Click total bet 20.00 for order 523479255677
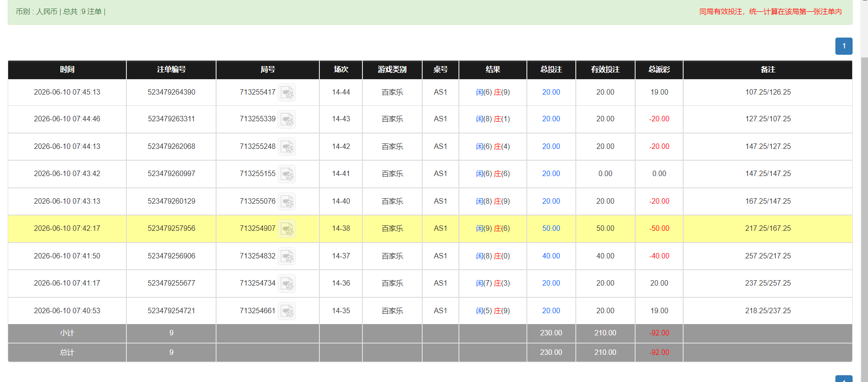This screenshot has width=868, height=382. tap(551, 283)
